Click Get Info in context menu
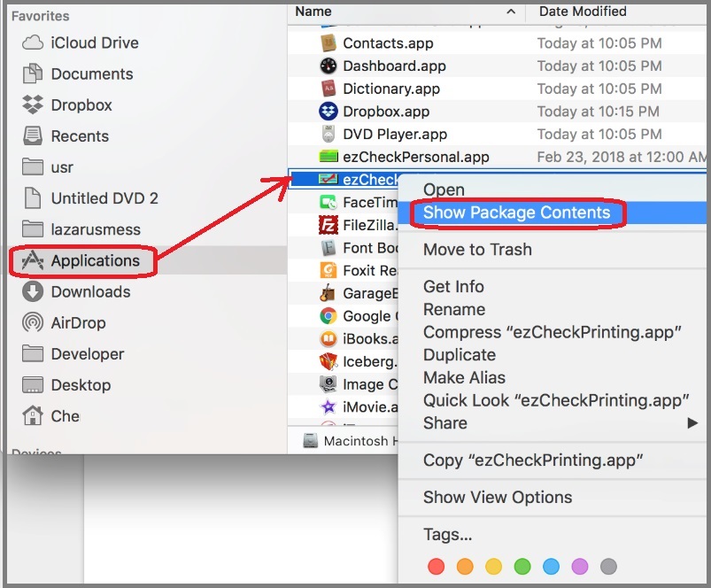This screenshot has width=711, height=588. pyautogui.click(x=453, y=286)
